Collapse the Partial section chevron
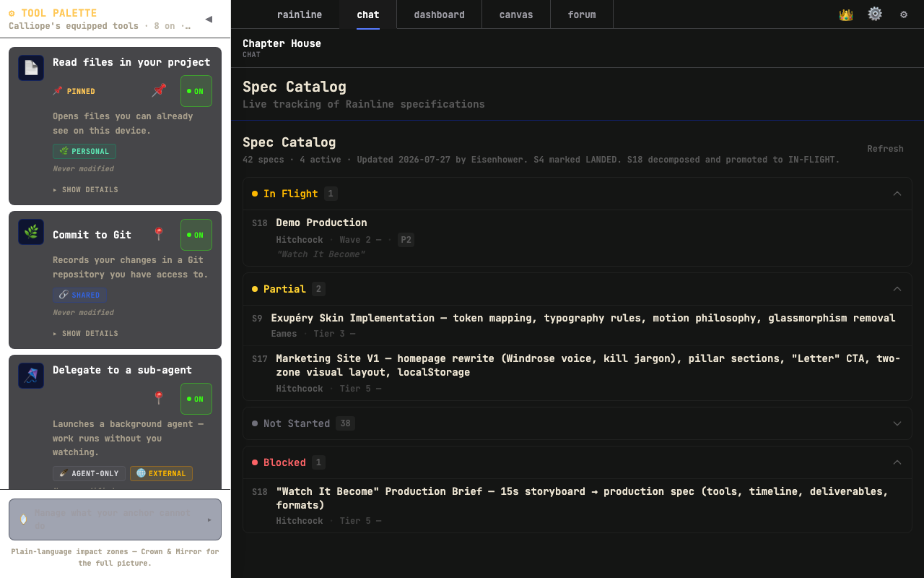 point(897,289)
